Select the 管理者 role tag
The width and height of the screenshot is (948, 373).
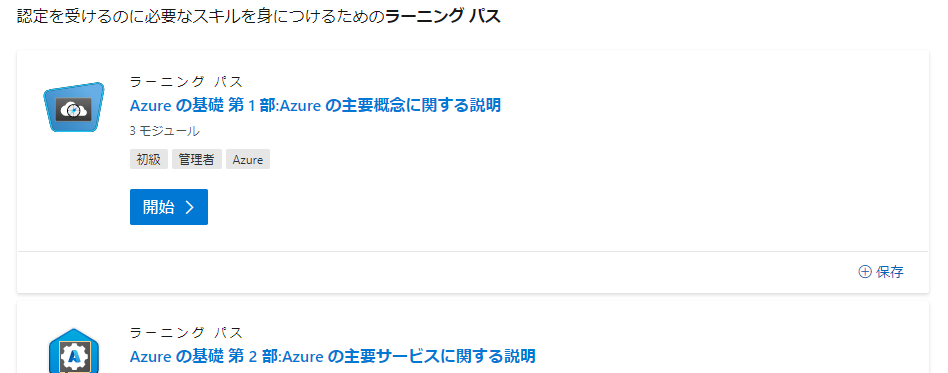point(196,159)
